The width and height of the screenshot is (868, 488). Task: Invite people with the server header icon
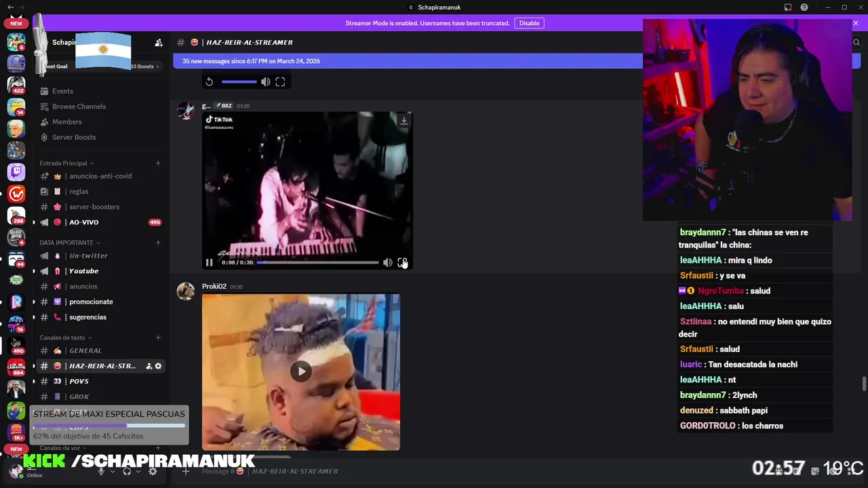(x=159, y=43)
